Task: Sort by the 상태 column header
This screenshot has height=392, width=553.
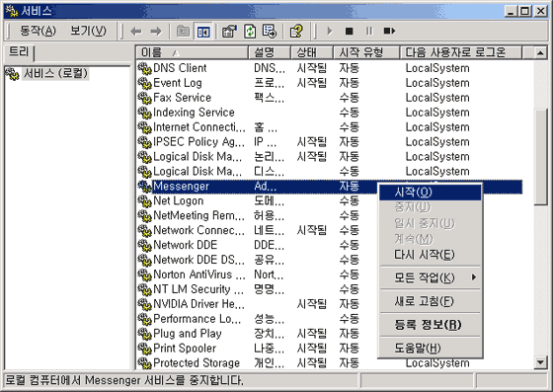Action: point(312,52)
